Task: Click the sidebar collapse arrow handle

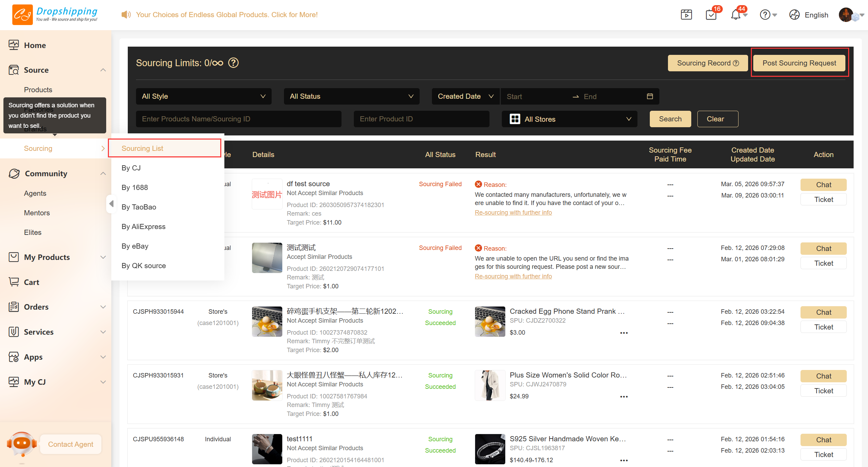Action: click(x=111, y=204)
